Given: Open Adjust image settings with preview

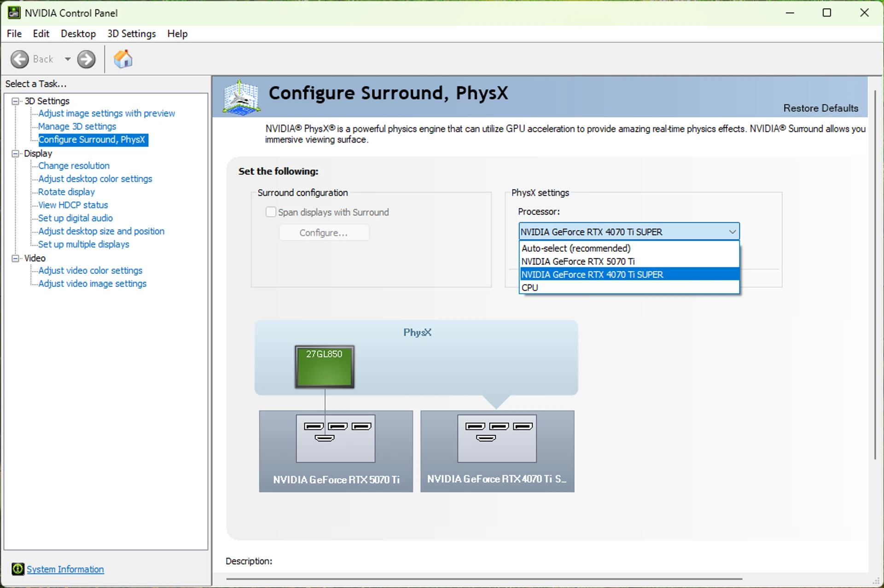Looking at the screenshot, I should [x=107, y=113].
